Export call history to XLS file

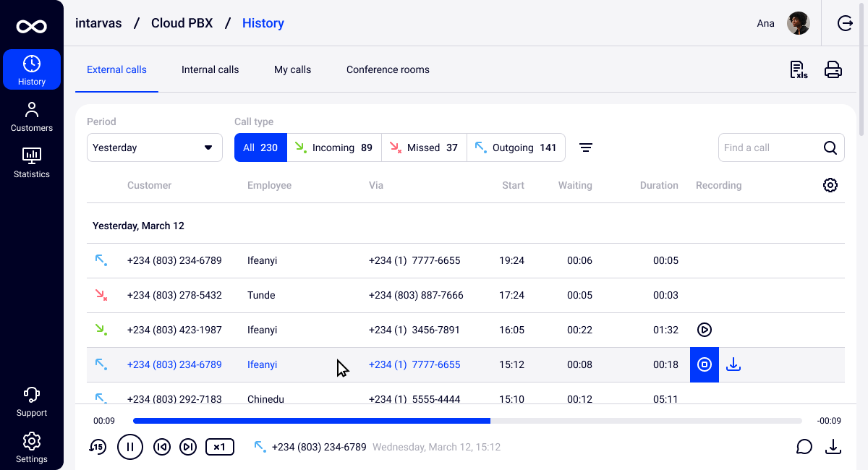tap(799, 70)
